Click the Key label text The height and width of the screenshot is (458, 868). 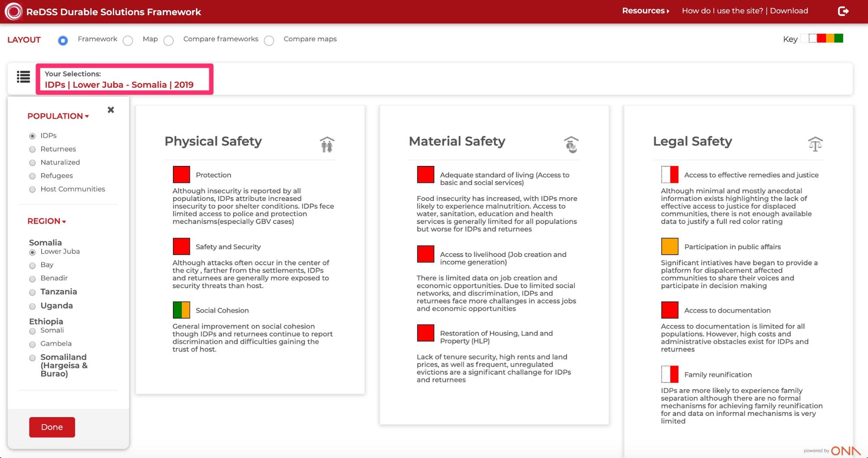tap(790, 39)
